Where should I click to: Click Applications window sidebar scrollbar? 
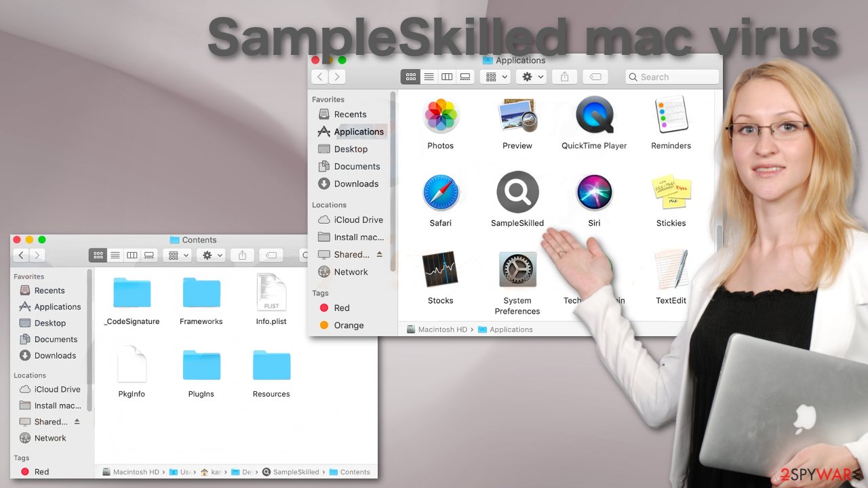393,180
